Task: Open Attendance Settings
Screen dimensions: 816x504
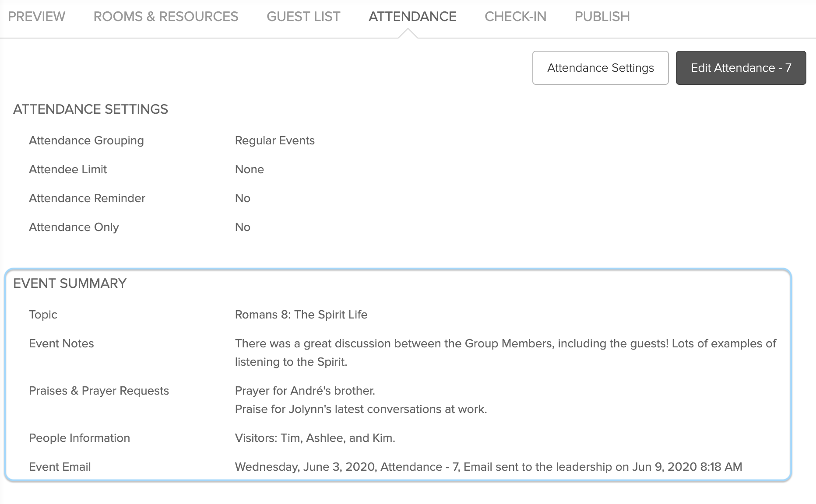Action: (x=600, y=68)
